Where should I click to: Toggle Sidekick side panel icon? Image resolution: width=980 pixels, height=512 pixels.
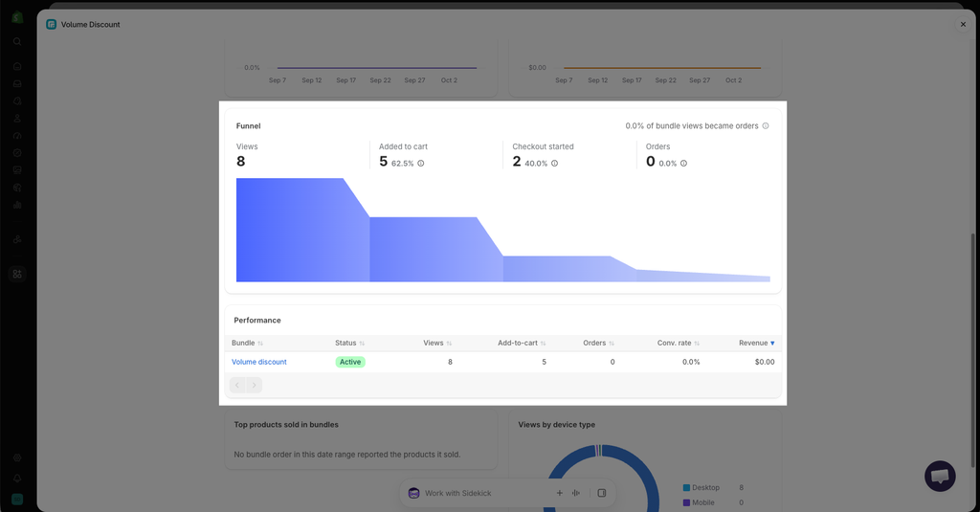point(602,493)
